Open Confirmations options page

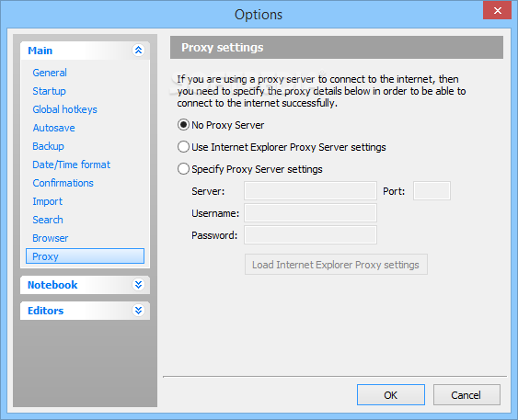(x=63, y=183)
